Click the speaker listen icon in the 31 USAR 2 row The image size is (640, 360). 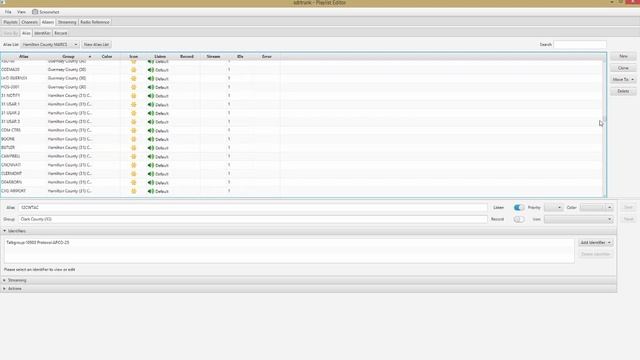(151, 113)
